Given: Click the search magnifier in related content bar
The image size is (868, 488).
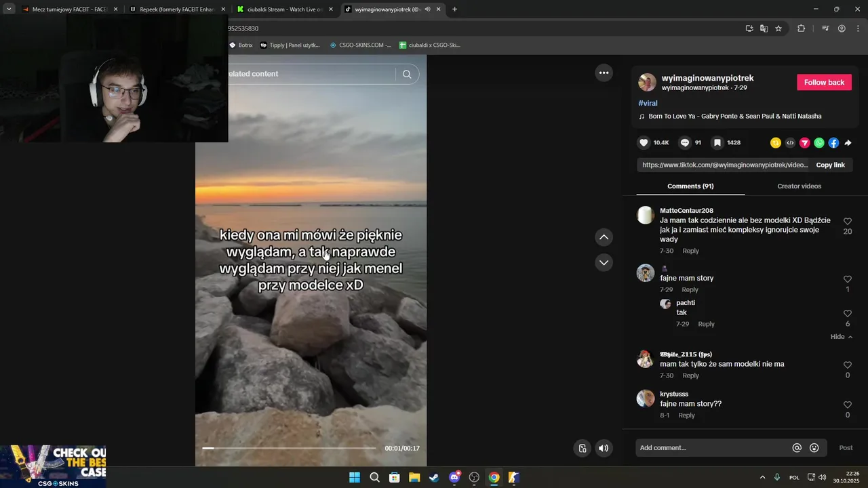Looking at the screenshot, I should [407, 75].
